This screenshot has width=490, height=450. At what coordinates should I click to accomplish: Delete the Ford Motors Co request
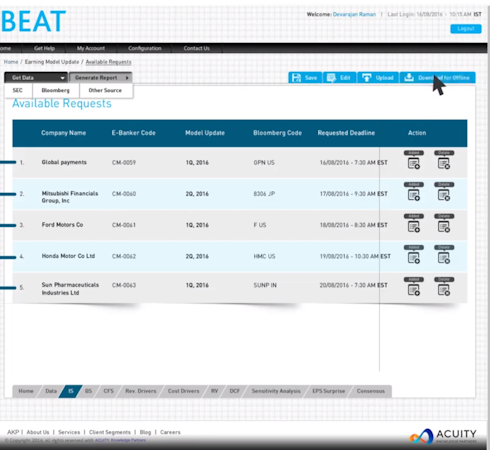point(444,227)
